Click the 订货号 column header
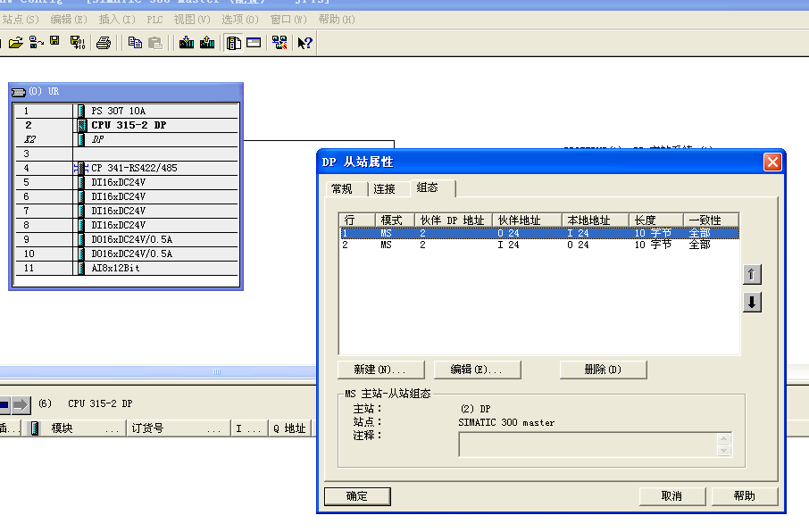The height and width of the screenshot is (532, 809). coord(178,428)
